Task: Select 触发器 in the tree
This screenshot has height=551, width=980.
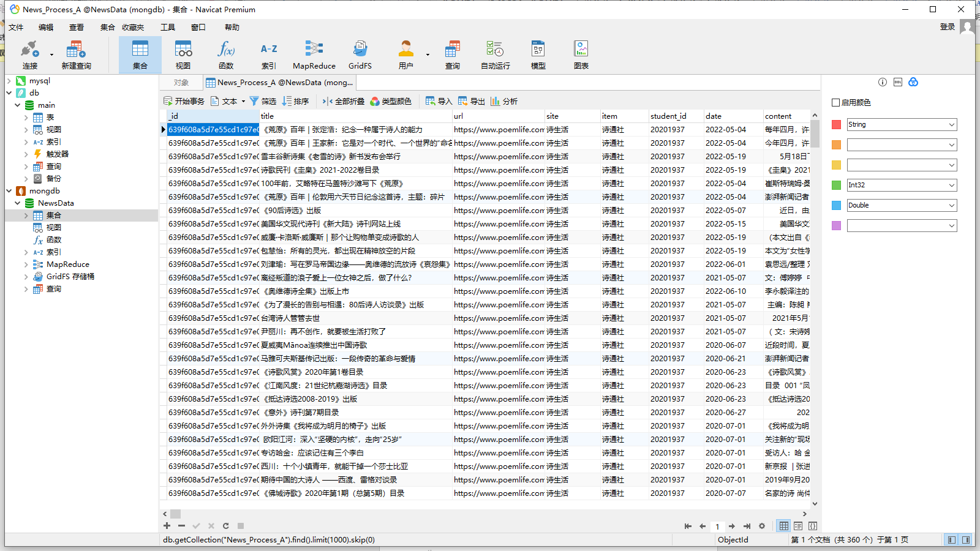Action: tap(58, 154)
